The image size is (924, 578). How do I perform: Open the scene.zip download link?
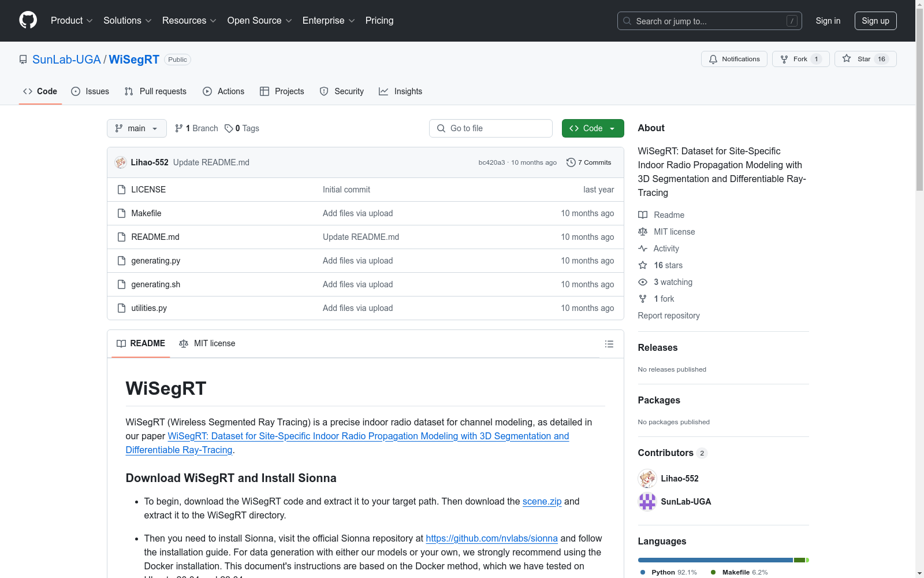(x=542, y=501)
